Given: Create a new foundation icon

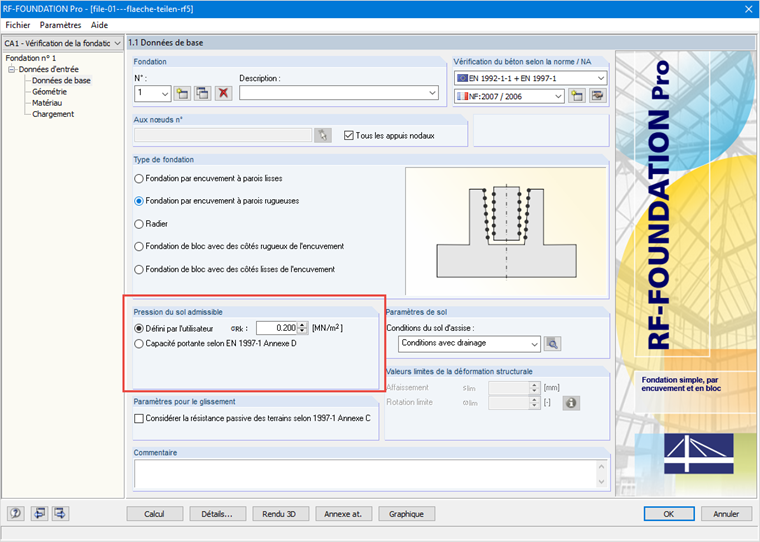Looking at the screenshot, I should 182,93.
